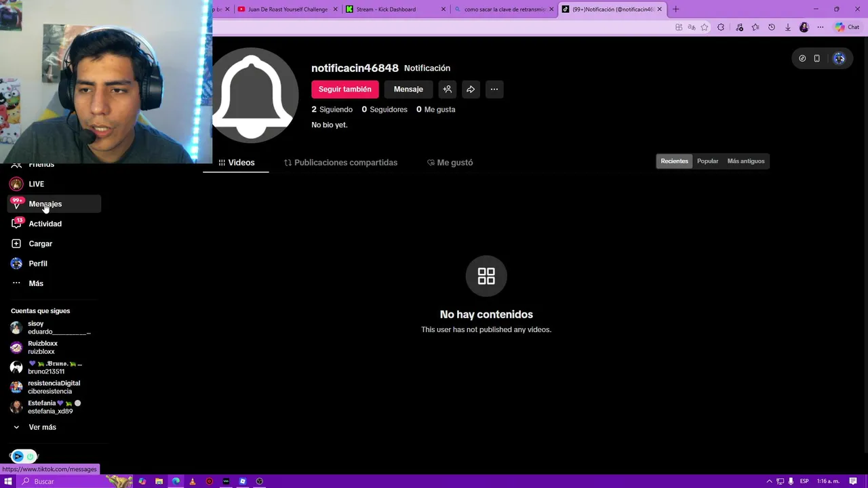The height and width of the screenshot is (488, 868).
Task: Open Cargar upload page in the sidebar
Action: [x=54, y=243]
